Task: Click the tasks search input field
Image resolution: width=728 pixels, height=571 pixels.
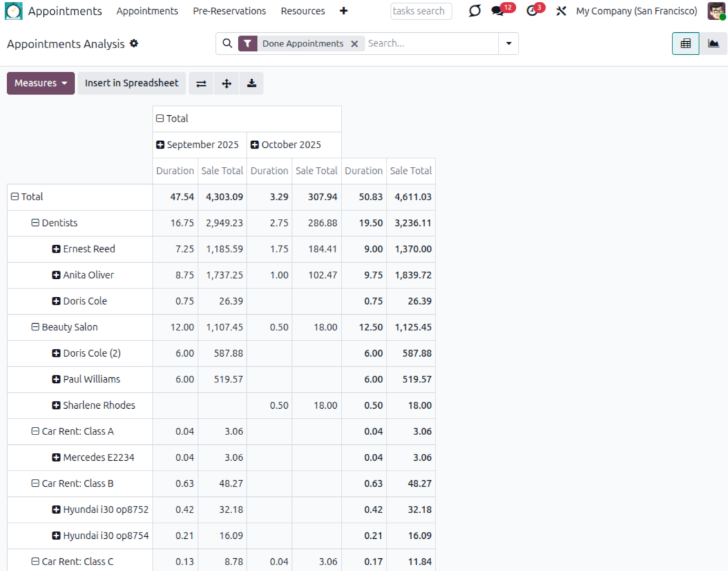Action: tap(421, 11)
